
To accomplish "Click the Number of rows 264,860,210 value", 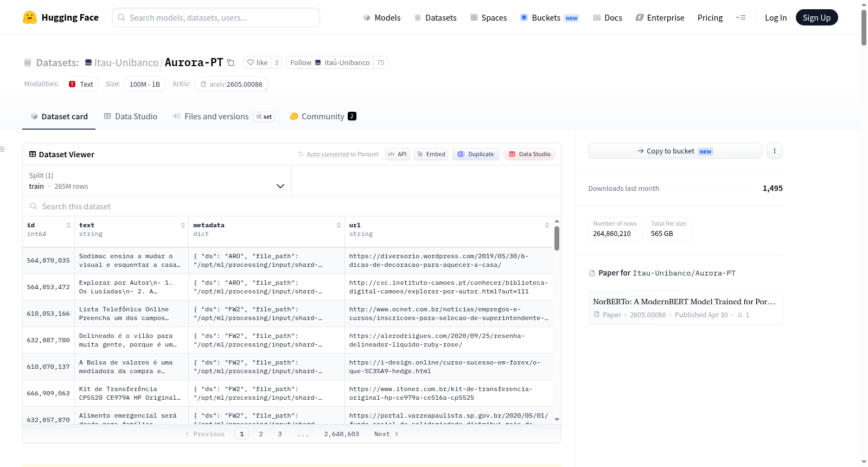I will (612, 234).
